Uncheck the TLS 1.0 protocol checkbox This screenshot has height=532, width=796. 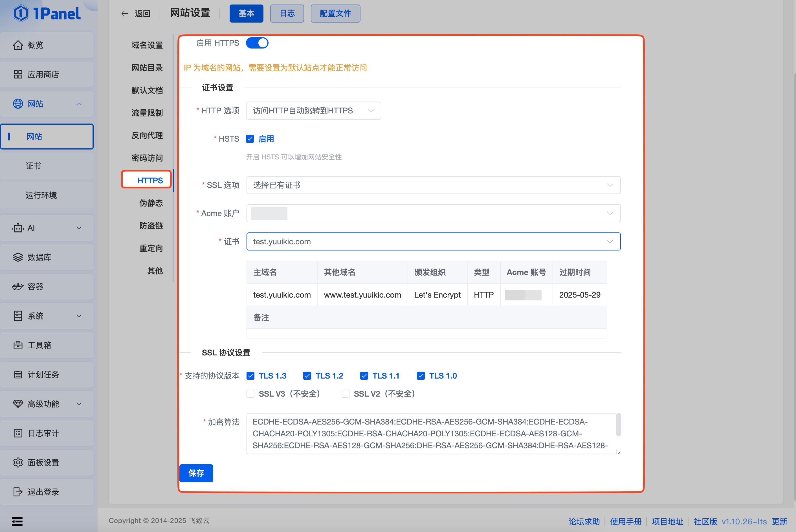pyautogui.click(x=421, y=376)
